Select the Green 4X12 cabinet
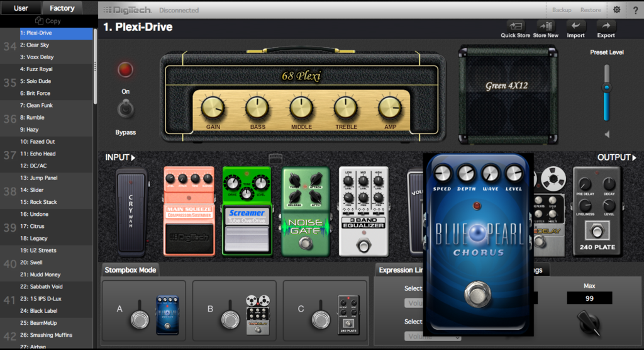This screenshot has width=644, height=350. tap(508, 94)
